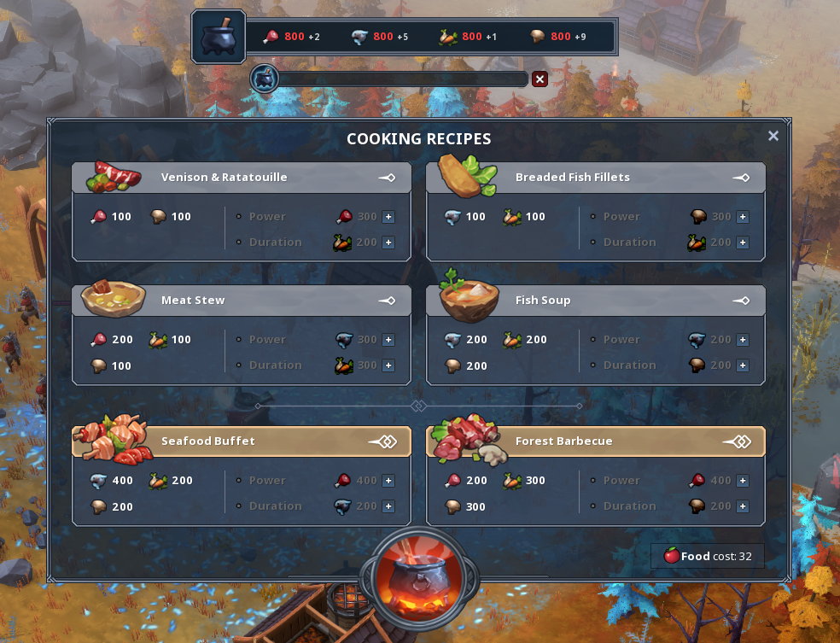This screenshot has height=643, width=840.
Task: Click the Breaded Fish Fillets dish icon
Action: tap(467, 176)
